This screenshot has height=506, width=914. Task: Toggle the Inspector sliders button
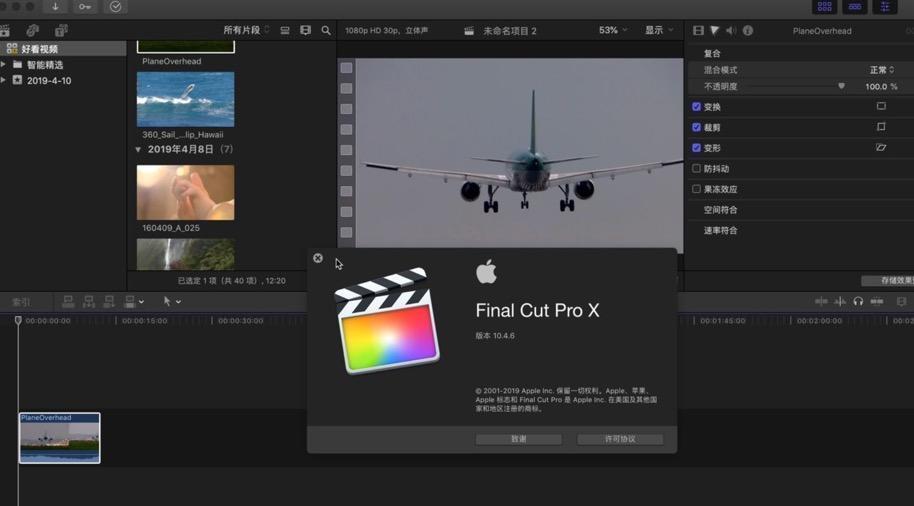coord(885,7)
